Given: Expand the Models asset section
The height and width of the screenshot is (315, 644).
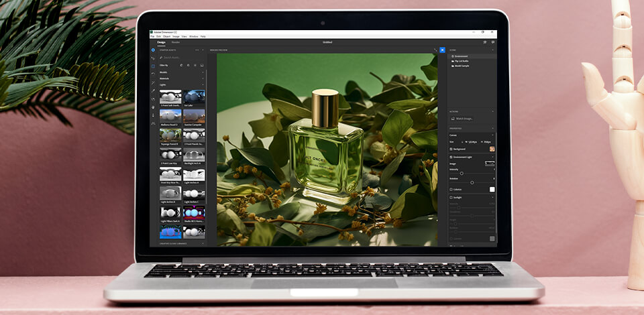Looking at the screenshot, I should click(x=203, y=72).
